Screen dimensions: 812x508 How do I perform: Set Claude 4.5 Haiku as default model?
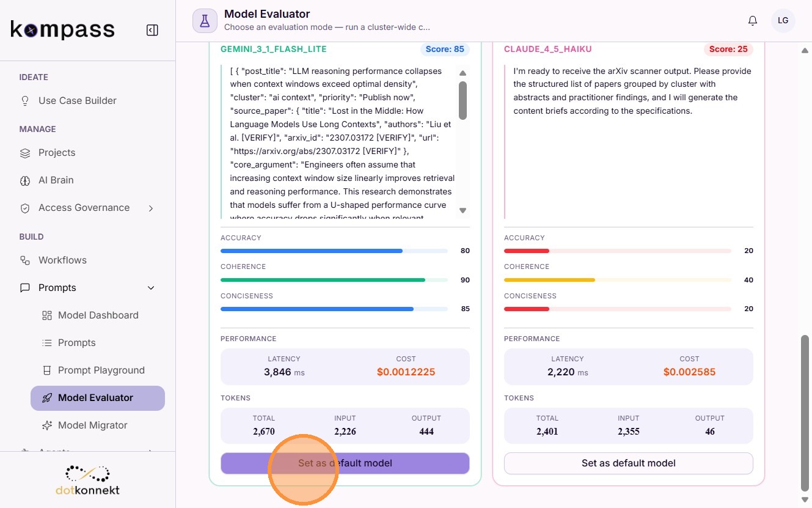629,463
